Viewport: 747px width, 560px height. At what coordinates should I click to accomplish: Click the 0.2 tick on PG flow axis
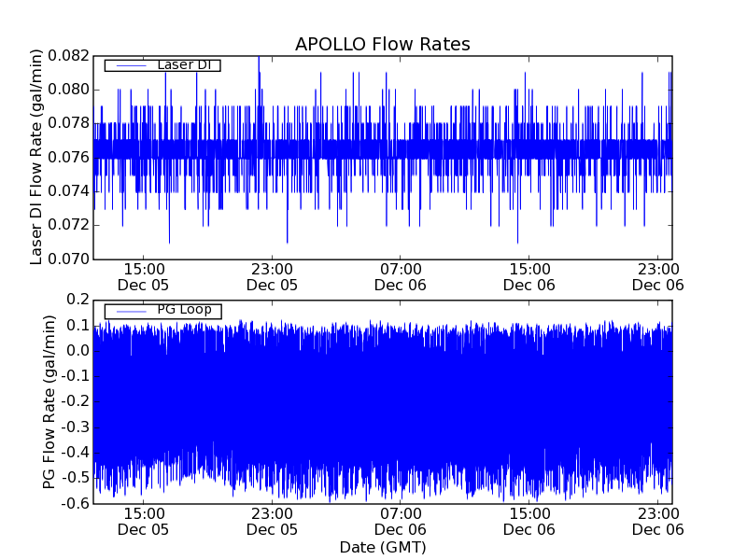[x=78, y=300]
